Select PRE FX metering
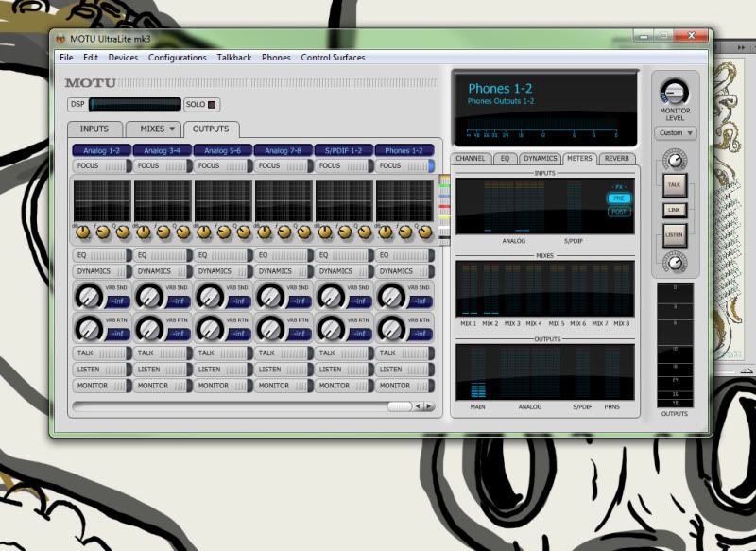The width and height of the screenshot is (756, 551). point(619,198)
